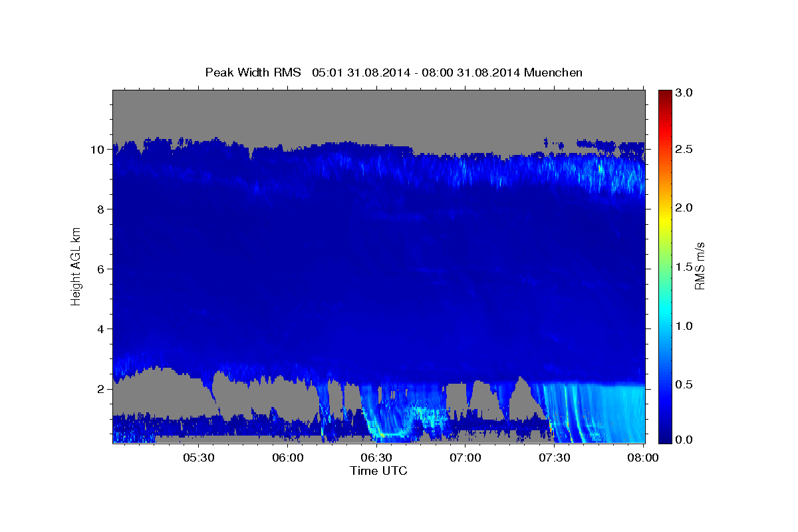798x532 pixels.
Task: Click the colorbar value 2.0
Action: click(685, 208)
